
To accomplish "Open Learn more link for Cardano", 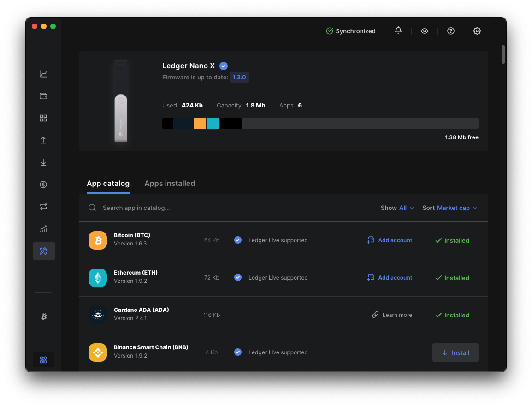I will click(x=392, y=315).
